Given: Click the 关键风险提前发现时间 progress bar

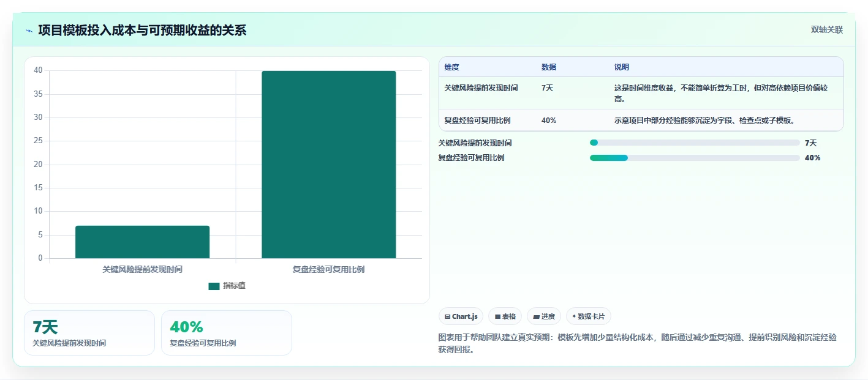Looking at the screenshot, I should tap(695, 143).
